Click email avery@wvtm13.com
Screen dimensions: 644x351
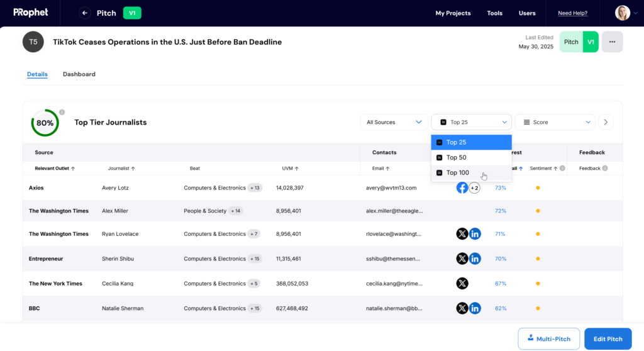[x=391, y=188]
